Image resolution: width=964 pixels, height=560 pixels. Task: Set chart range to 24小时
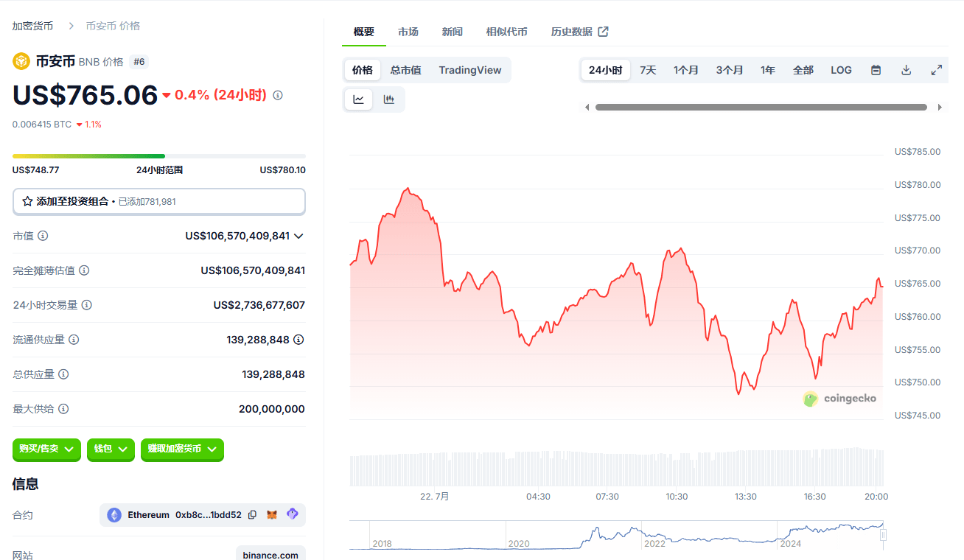606,70
